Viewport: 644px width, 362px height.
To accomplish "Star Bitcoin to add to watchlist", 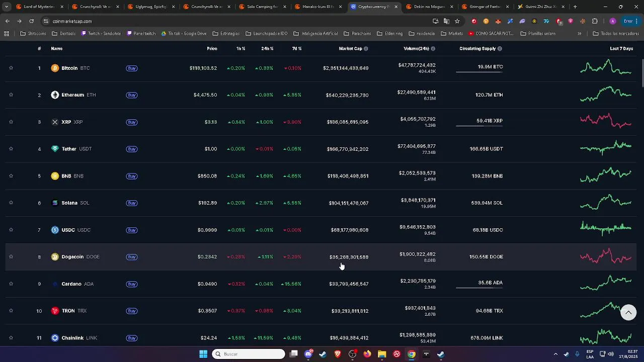I will [x=11, y=68].
